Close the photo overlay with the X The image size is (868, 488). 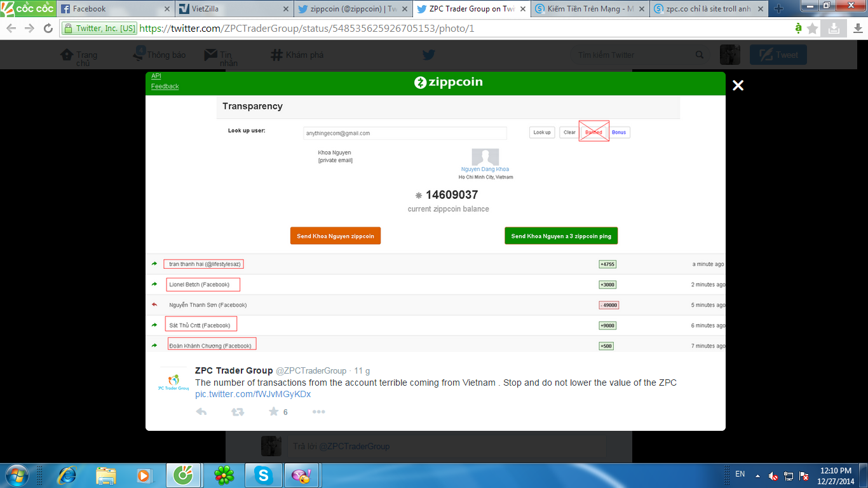coord(738,85)
